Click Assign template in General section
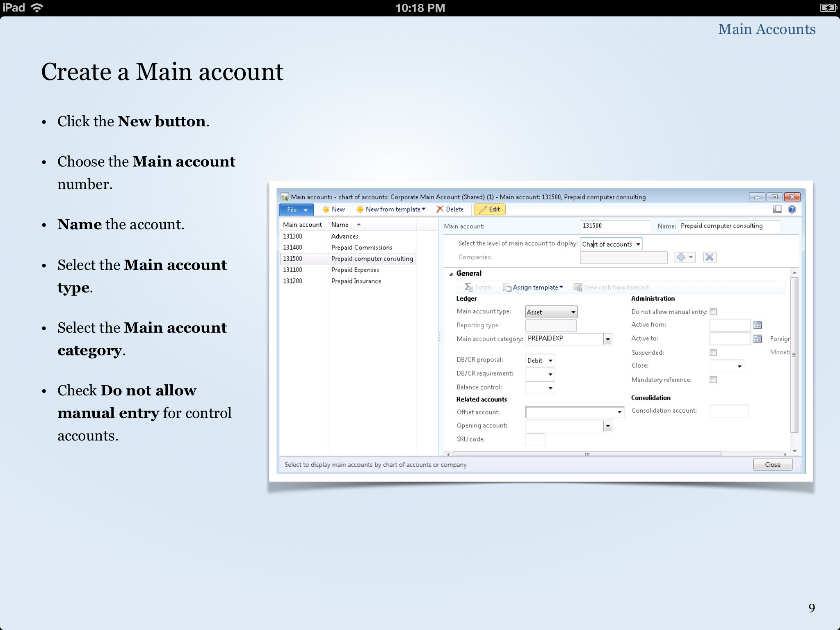The width and height of the screenshot is (840, 630). 535,288
